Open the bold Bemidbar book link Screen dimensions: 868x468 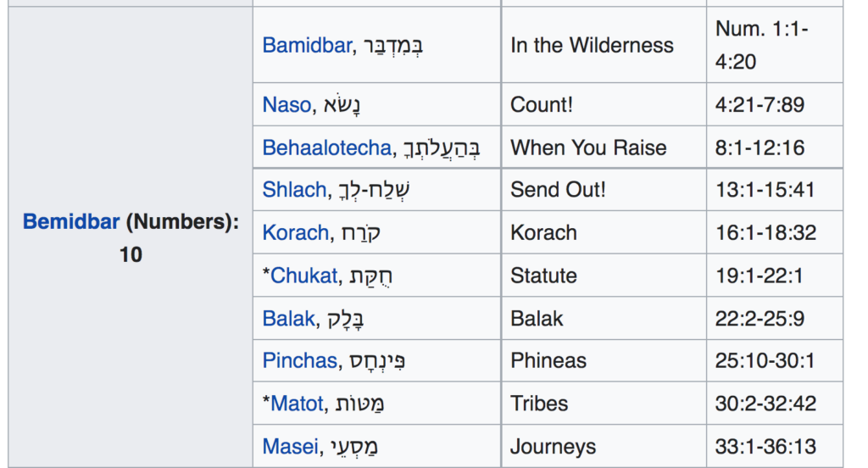[x=71, y=222]
